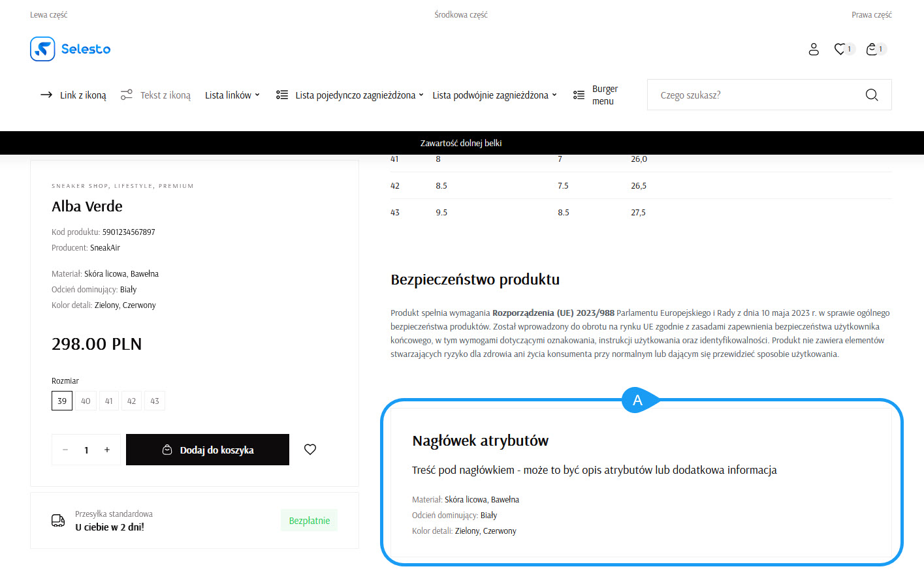Select size 41
Screen dimensions: 924x571
[x=109, y=401]
